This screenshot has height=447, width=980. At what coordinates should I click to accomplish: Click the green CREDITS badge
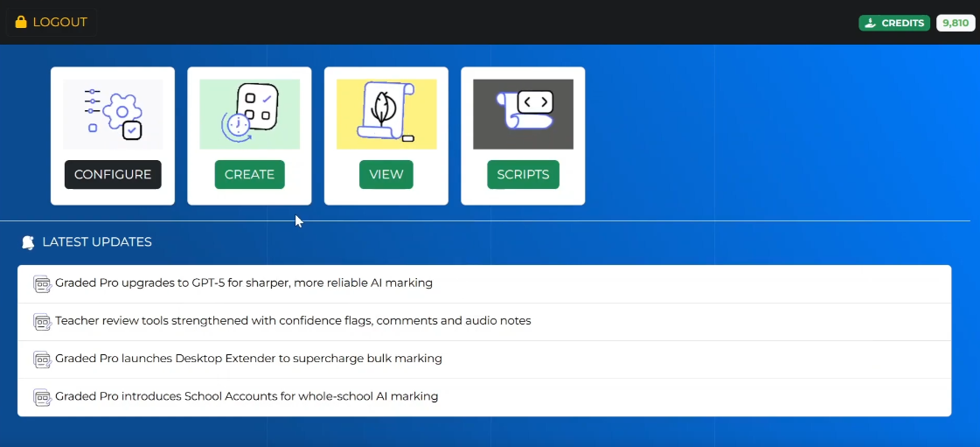click(x=894, y=23)
